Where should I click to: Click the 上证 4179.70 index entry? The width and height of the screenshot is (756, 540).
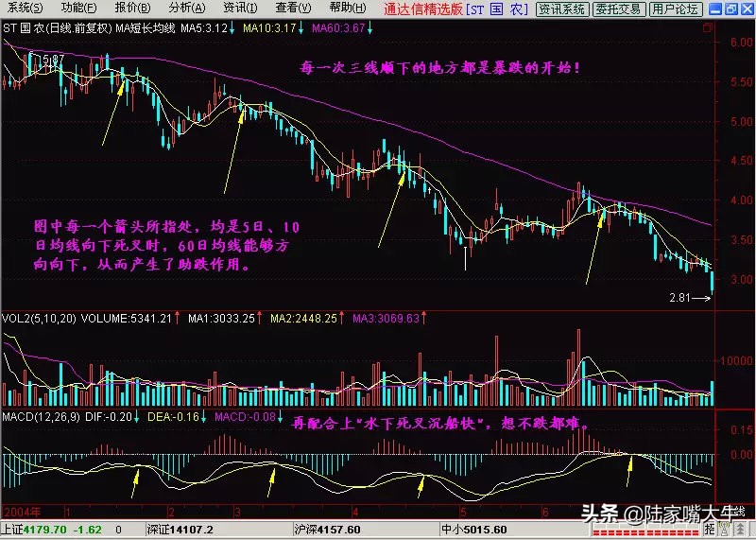pos(36,530)
